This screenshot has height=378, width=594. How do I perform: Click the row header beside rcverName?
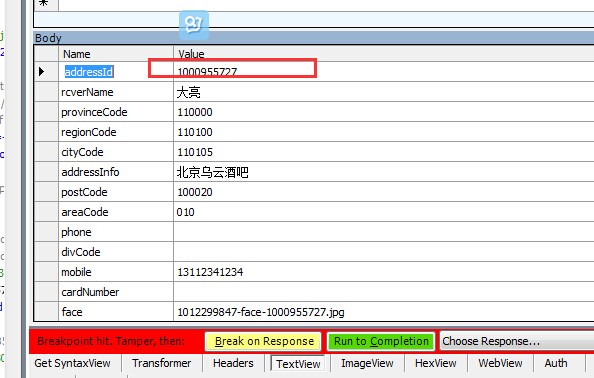pos(46,92)
